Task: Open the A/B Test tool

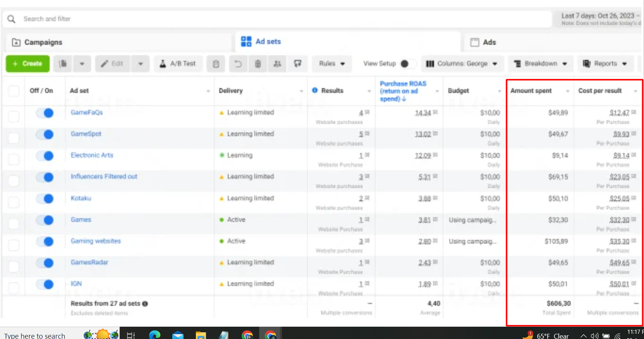Action: [178, 64]
